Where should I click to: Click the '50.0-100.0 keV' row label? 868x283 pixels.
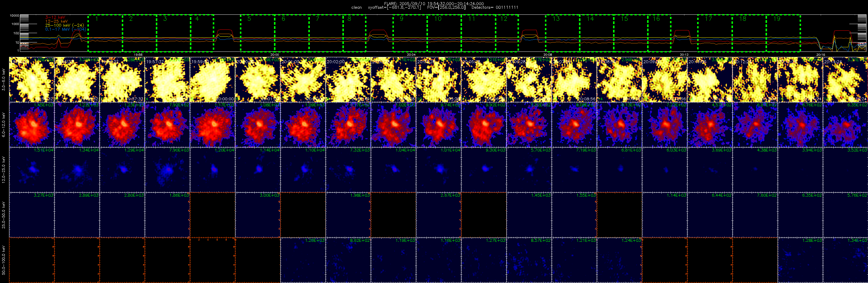pyautogui.click(x=4, y=260)
